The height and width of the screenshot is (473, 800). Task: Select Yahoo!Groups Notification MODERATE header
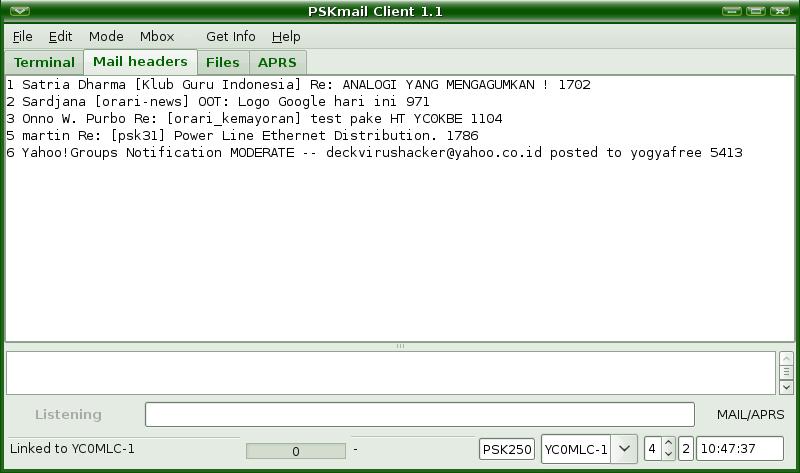374,152
